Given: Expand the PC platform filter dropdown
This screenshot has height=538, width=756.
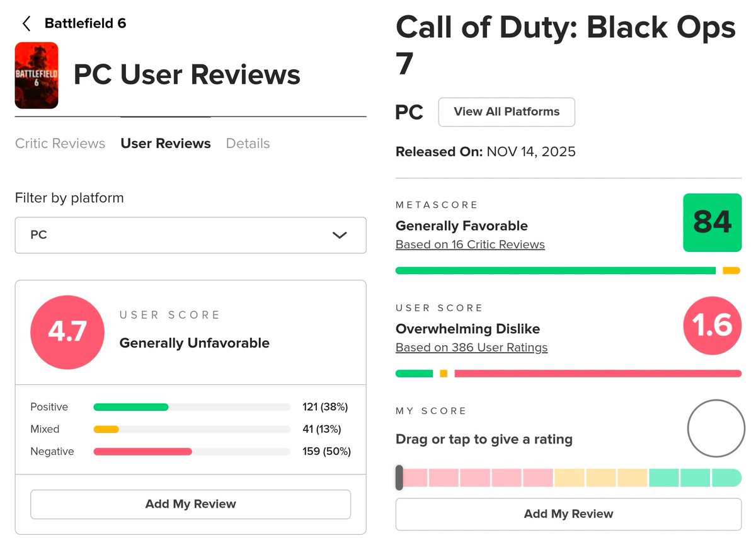Looking at the screenshot, I should click(x=190, y=235).
